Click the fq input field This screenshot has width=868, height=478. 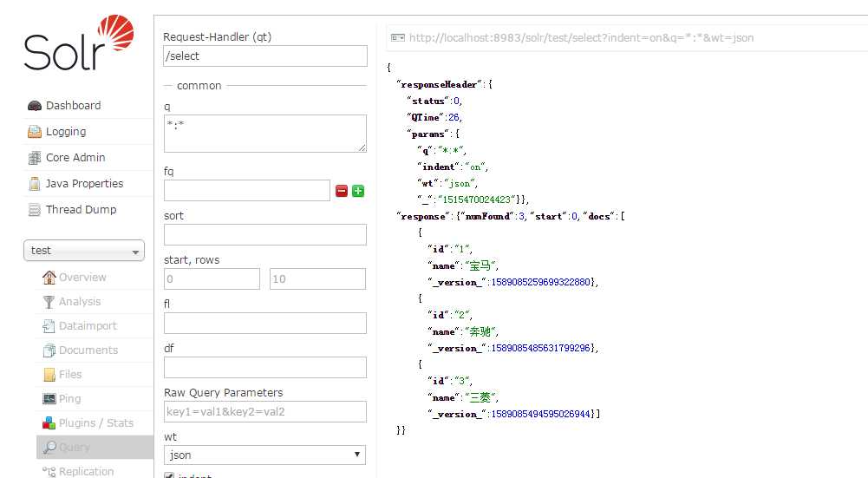click(247, 191)
